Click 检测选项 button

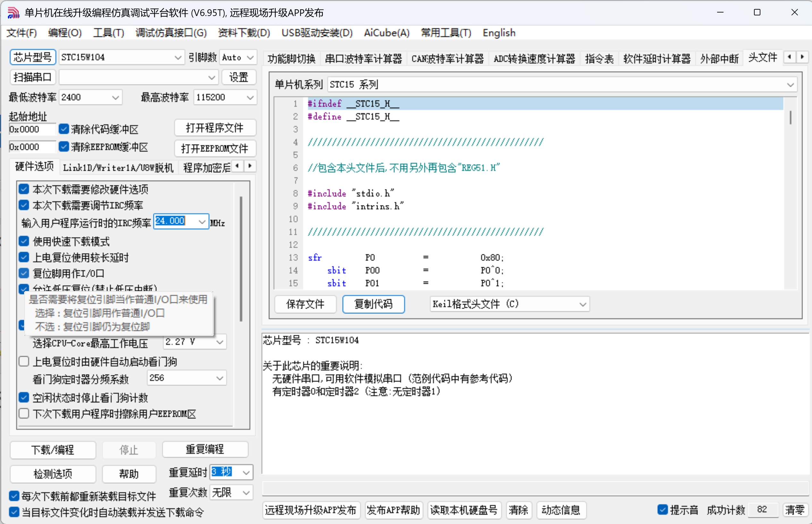pyautogui.click(x=53, y=473)
